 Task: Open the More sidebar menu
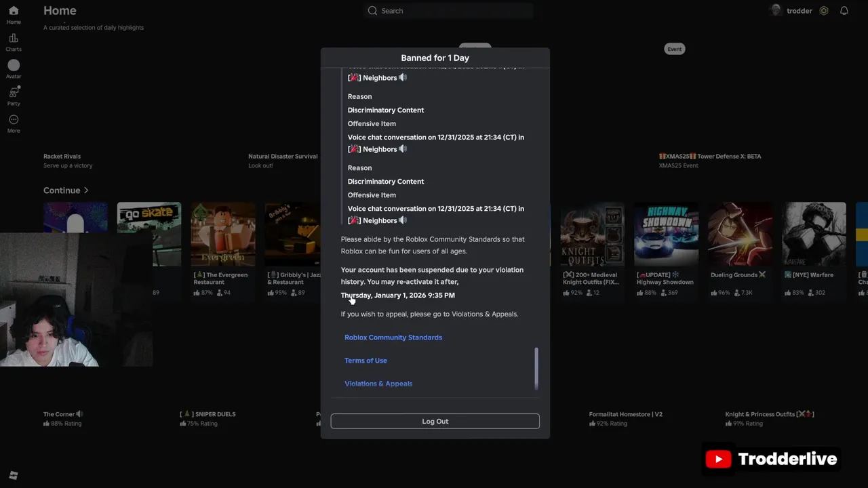pyautogui.click(x=14, y=119)
